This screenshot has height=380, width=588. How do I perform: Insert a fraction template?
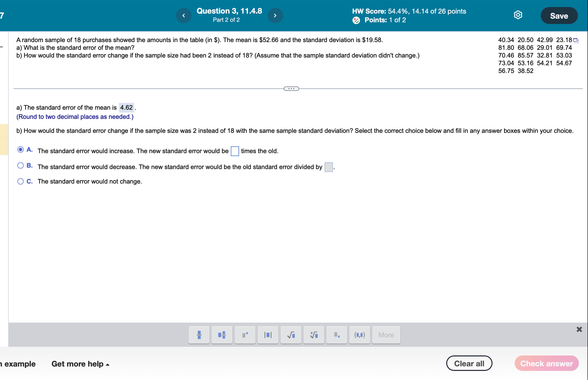point(199,335)
